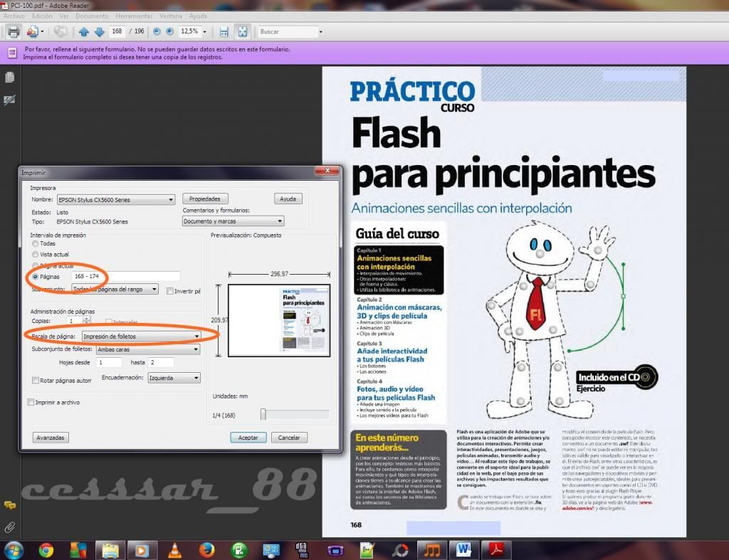Adjust the Copias spinner arrows
Viewport: 729px width, 560px height.
click(86, 320)
